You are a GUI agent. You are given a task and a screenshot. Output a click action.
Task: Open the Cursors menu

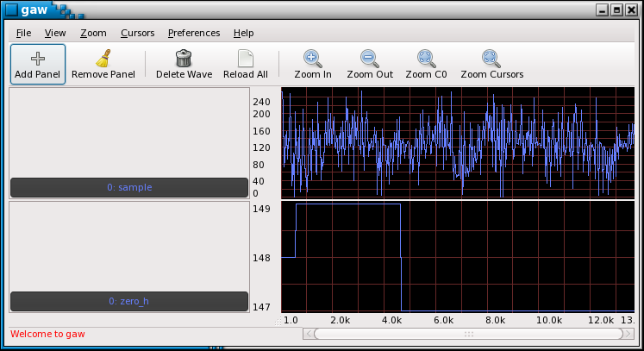point(137,33)
